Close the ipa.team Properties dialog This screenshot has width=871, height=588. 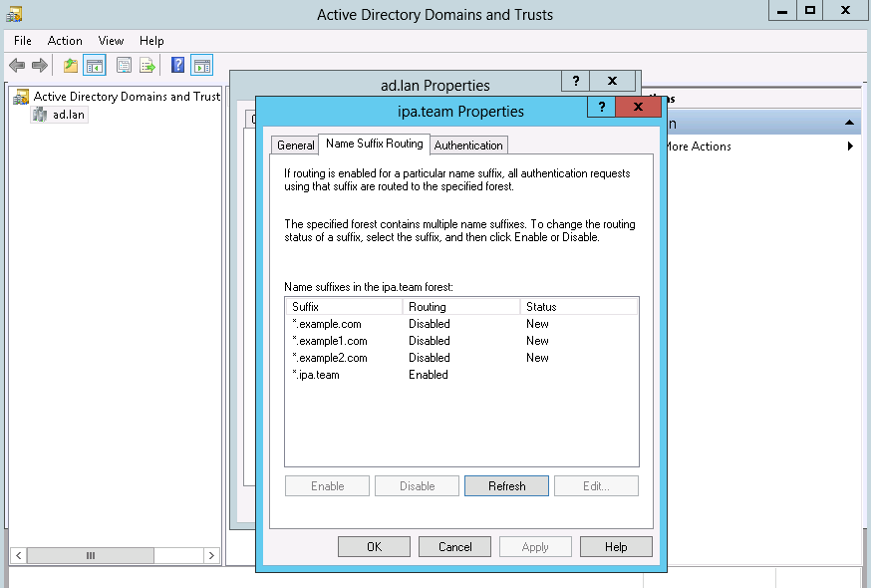click(x=638, y=107)
